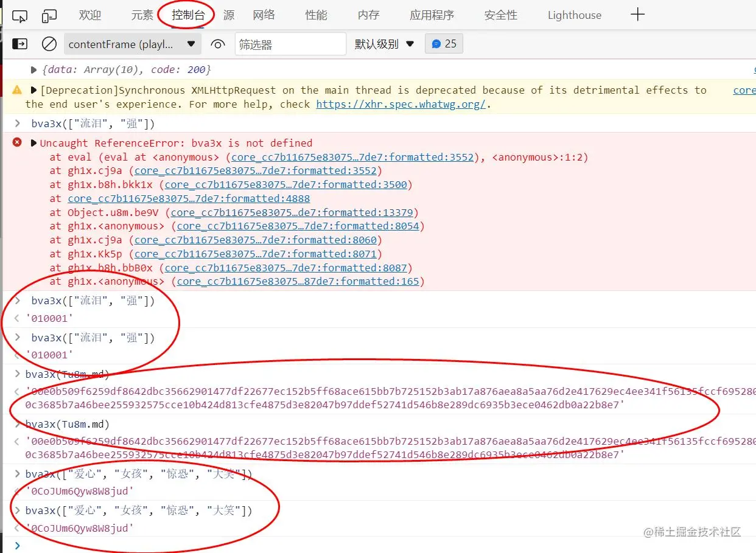The image size is (756, 553).
Task: Click the red error icon on the ReferenceError
Action: [17, 143]
